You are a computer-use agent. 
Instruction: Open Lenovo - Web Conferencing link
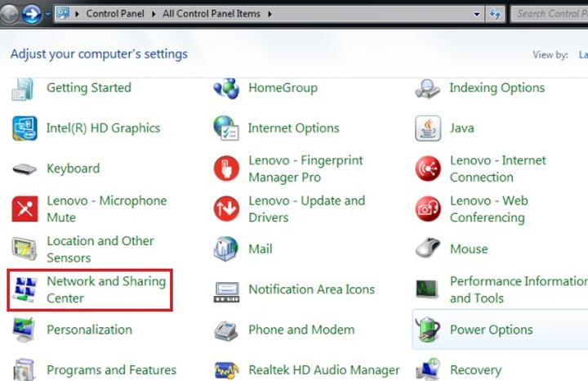tap(489, 209)
